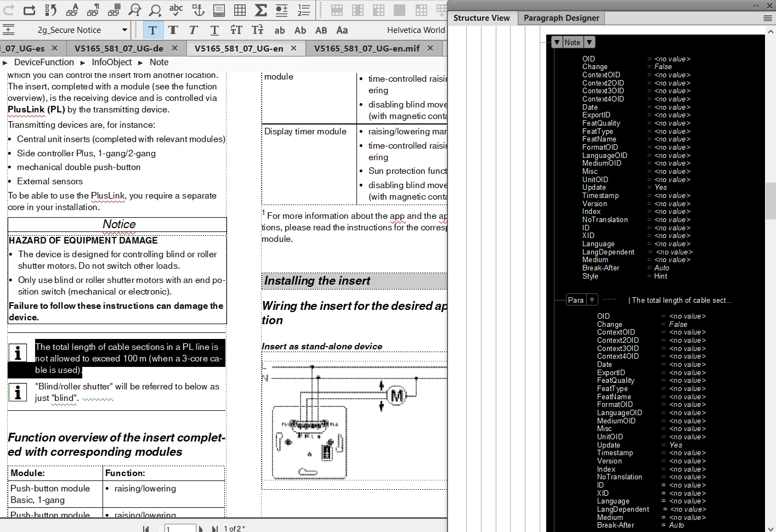
Task: Go to first page navigation button
Action: click(146, 529)
